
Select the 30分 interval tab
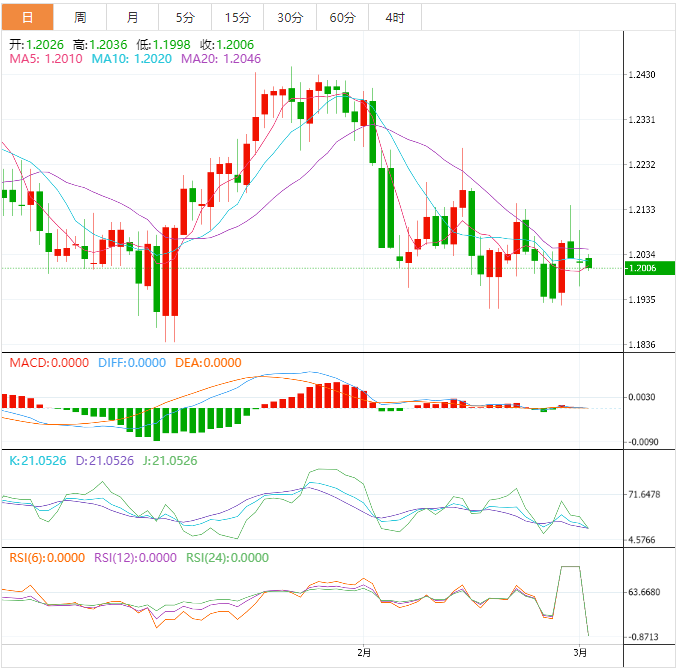coord(290,18)
